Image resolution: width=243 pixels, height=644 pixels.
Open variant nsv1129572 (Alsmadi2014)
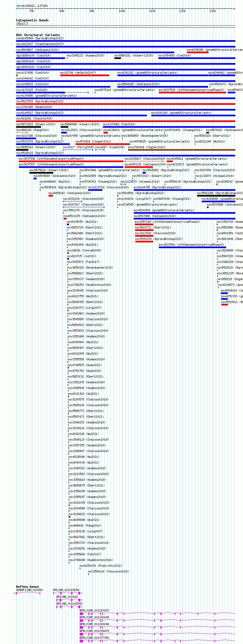tap(140, 182)
